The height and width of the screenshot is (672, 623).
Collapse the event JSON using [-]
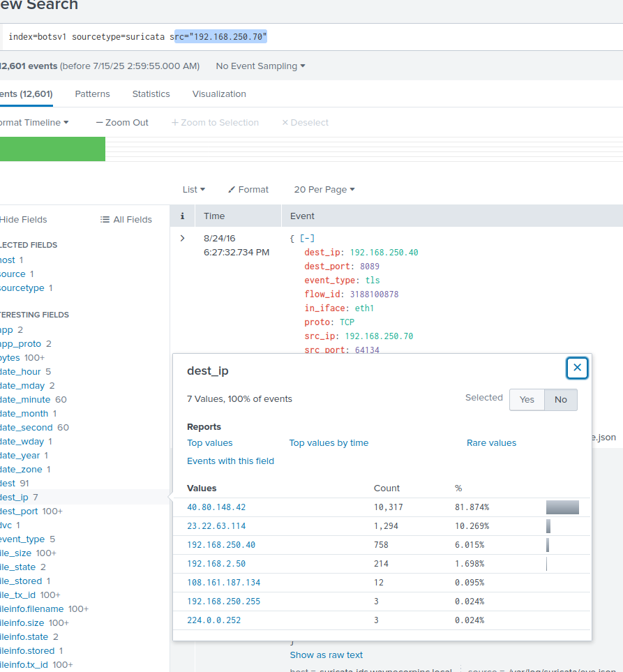[x=307, y=238]
